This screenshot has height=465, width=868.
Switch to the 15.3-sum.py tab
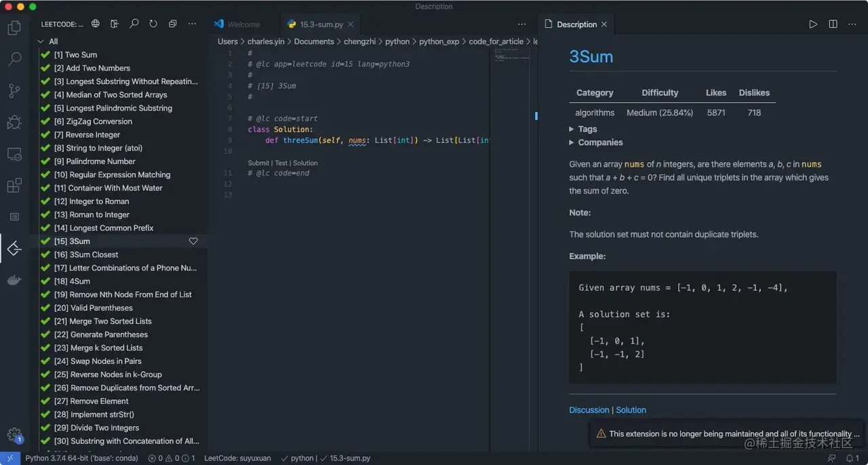pos(321,24)
